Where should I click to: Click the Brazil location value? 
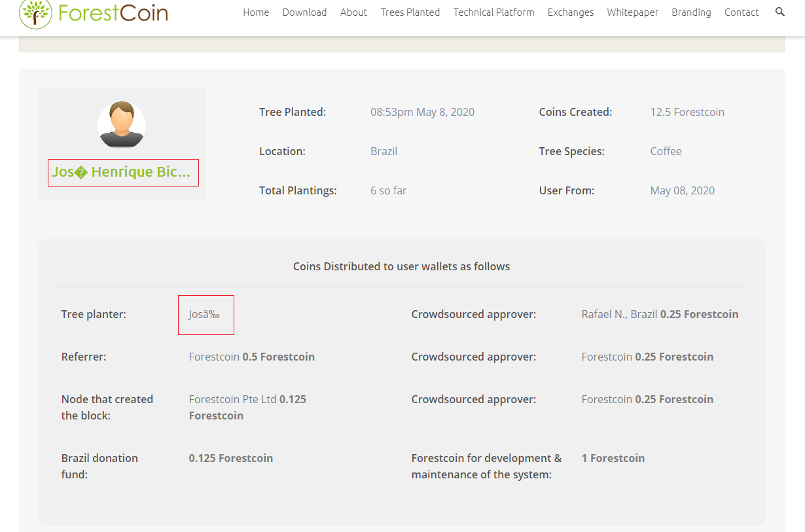tap(384, 151)
